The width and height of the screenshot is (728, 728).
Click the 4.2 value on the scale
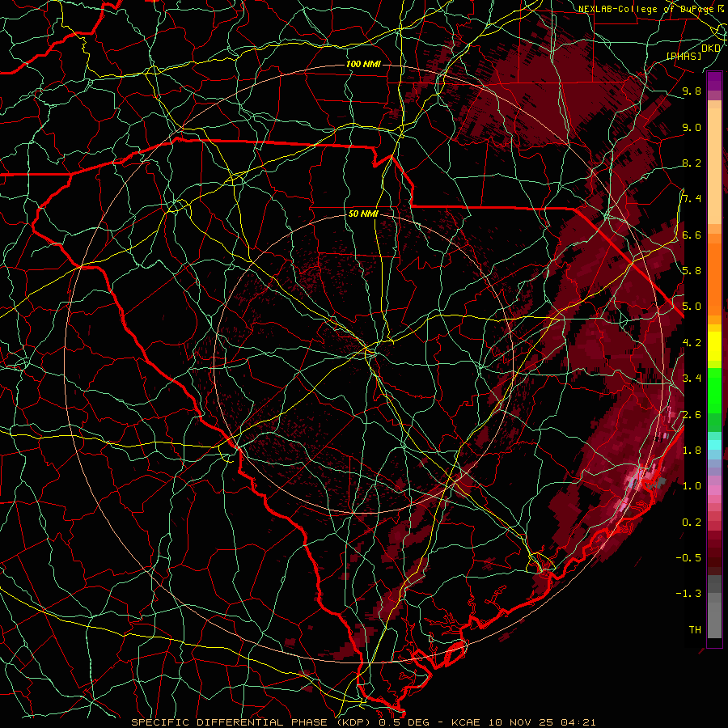coord(692,343)
